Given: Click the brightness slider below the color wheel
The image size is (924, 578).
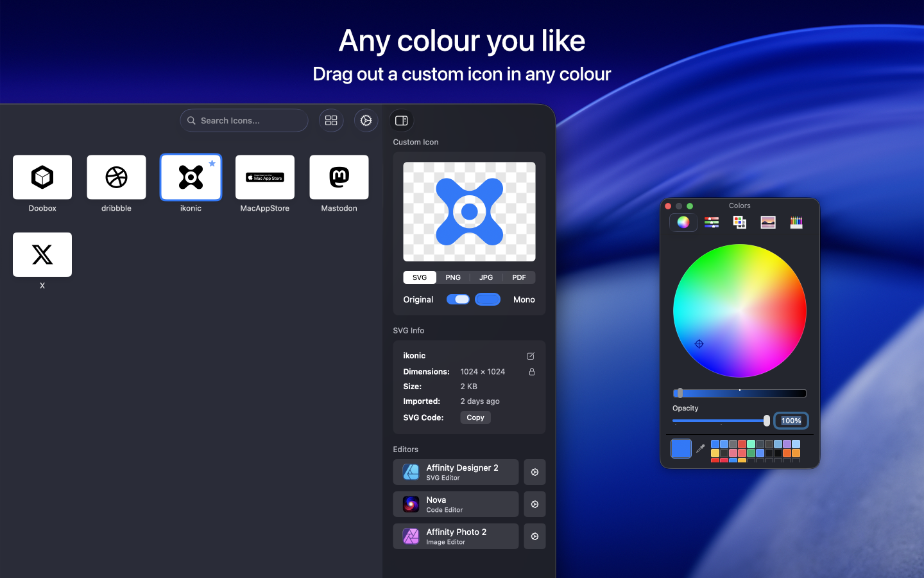Looking at the screenshot, I should (740, 393).
